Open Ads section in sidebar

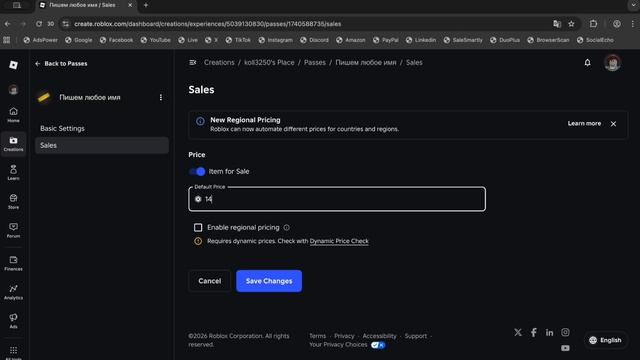click(13, 321)
